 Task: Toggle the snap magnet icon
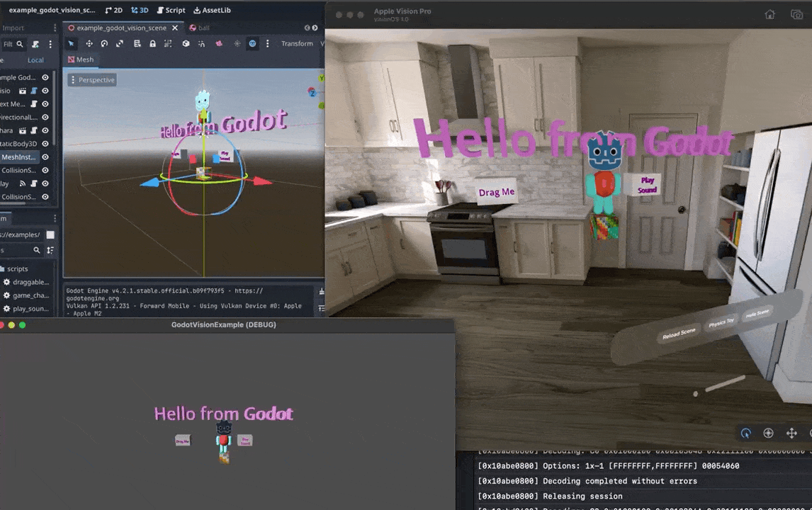(201, 43)
